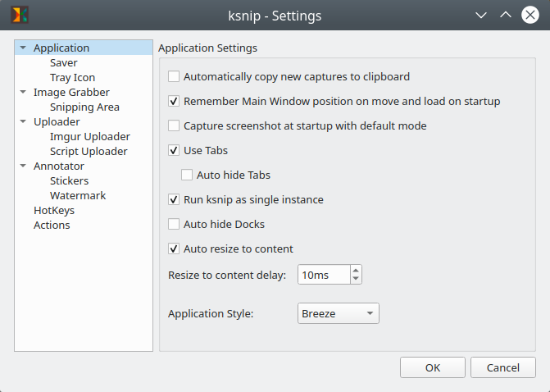Image resolution: width=550 pixels, height=392 pixels.
Task: Disable the Use Tabs checkbox
Action: [174, 151]
